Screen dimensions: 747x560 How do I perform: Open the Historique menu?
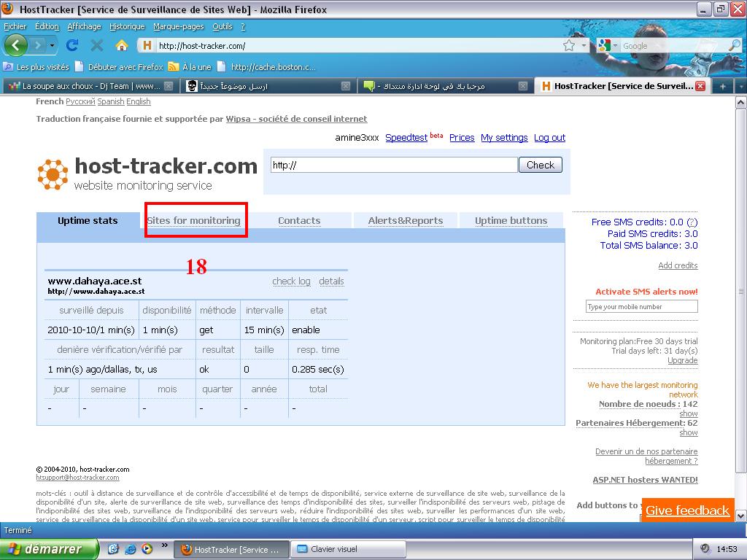coord(127,27)
